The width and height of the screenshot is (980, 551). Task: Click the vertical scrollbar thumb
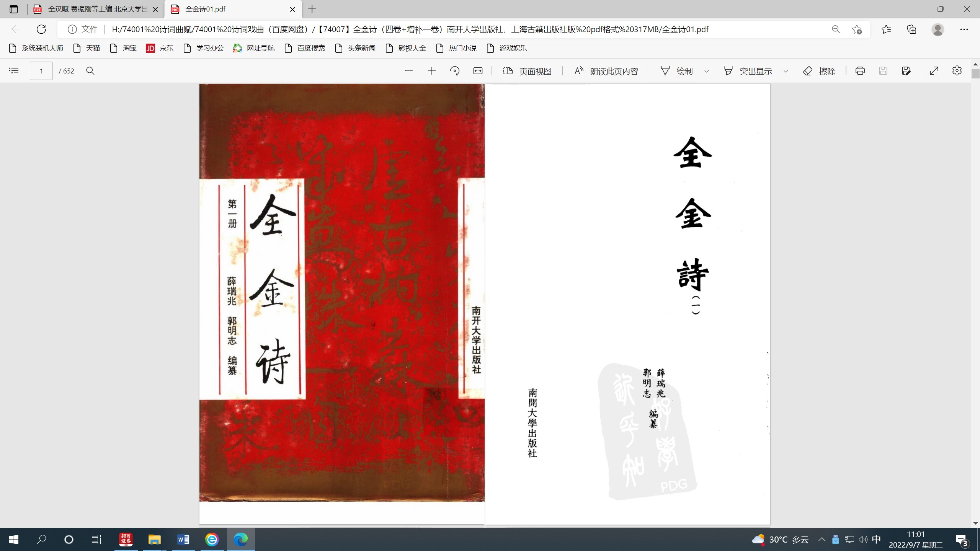[x=975, y=73]
